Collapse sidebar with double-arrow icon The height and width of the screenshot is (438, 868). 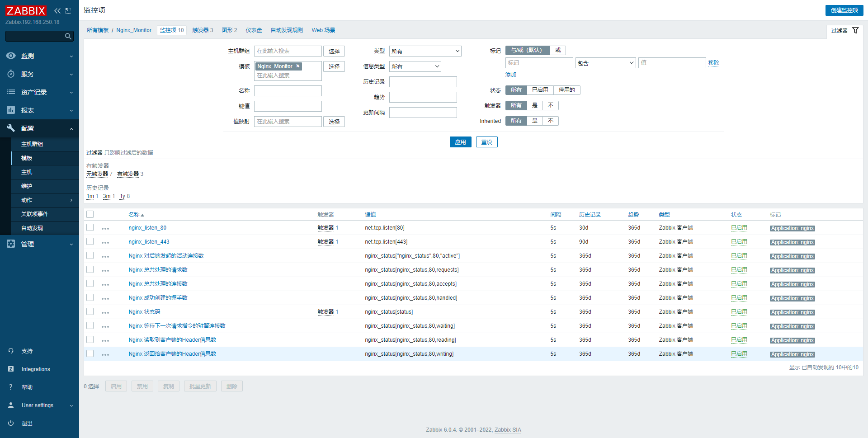coord(57,11)
